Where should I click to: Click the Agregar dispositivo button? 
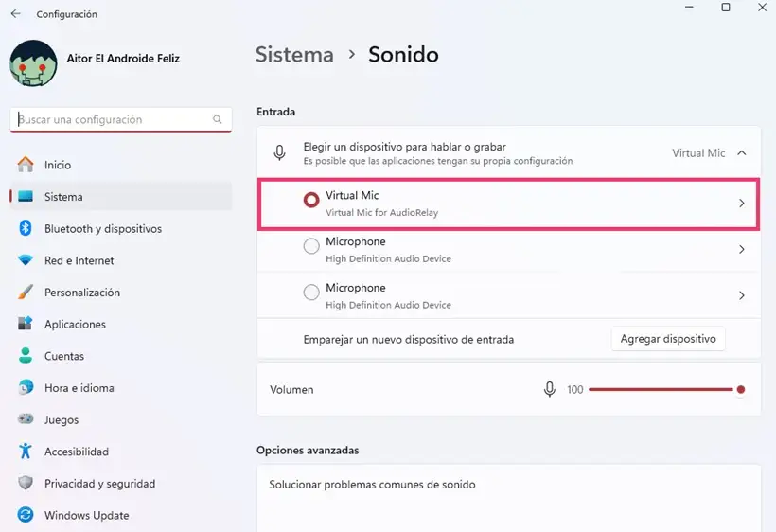(668, 339)
